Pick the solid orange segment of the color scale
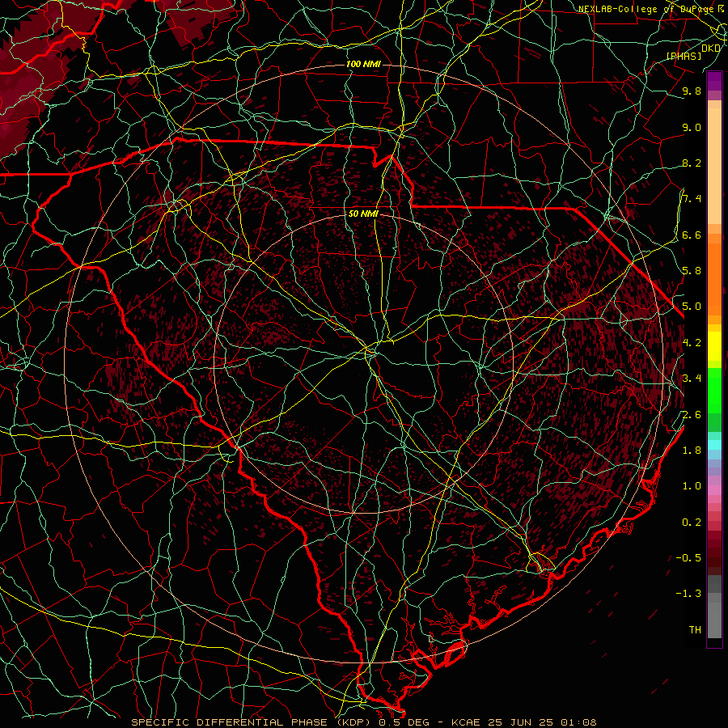Image resolution: width=728 pixels, height=728 pixels. click(x=714, y=278)
